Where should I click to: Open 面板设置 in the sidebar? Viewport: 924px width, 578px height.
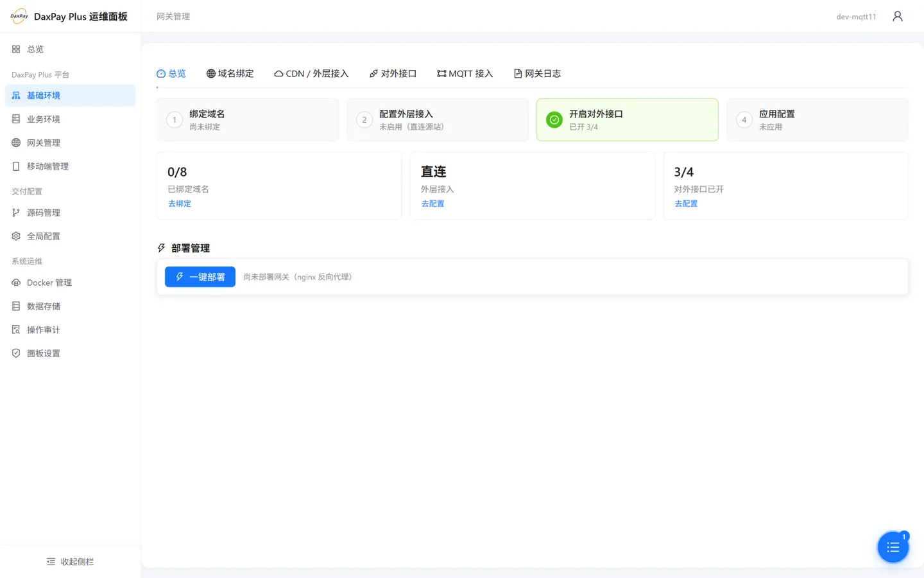(70, 353)
